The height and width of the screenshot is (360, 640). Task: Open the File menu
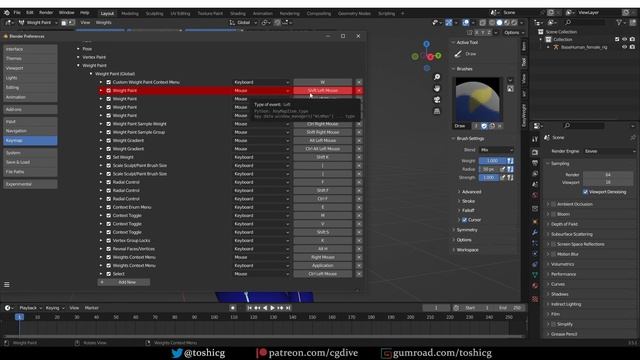click(17, 13)
